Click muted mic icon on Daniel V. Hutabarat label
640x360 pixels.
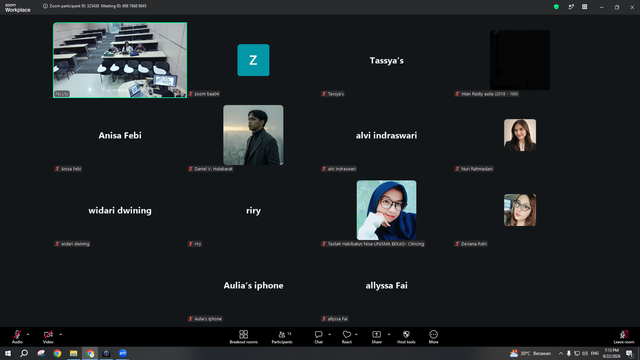[x=191, y=169]
